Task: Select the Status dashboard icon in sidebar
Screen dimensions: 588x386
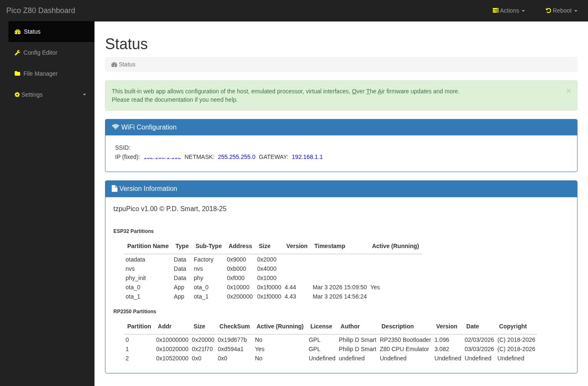Action: (x=17, y=32)
